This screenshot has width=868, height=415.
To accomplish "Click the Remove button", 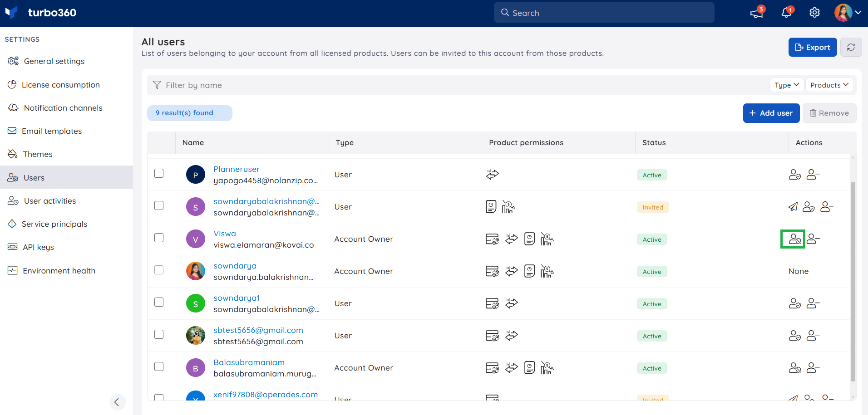I will tap(829, 113).
